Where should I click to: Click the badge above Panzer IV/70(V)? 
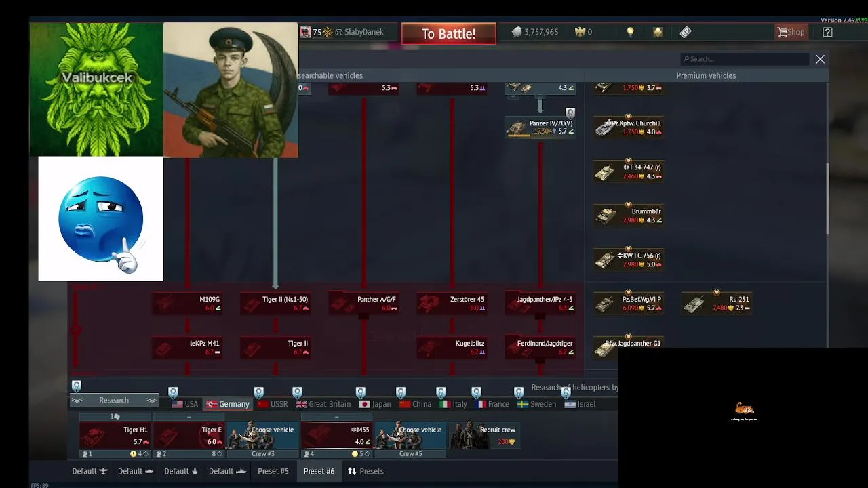(x=570, y=113)
